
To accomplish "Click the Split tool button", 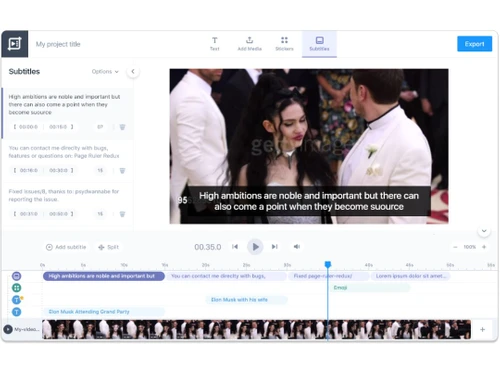I will click(108, 247).
